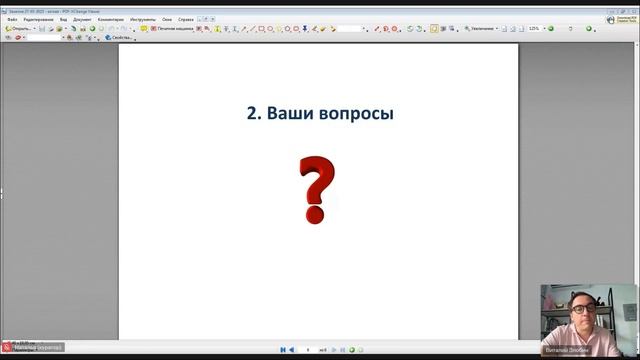The image size is (640, 360).
Task: Click the "2. Ваши вопросы" slide heading
Action: (x=320, y=113)
